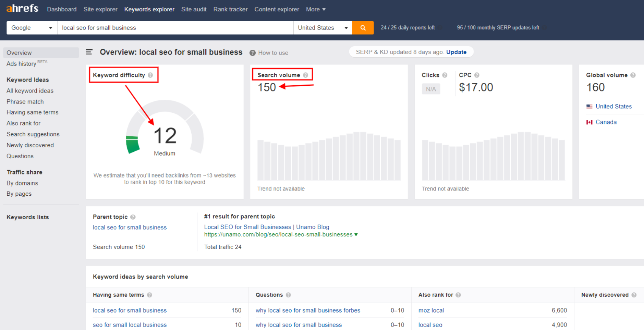Open Keywords lists in sidebar
Screen dimensions: 644x330
pos(28,217)
